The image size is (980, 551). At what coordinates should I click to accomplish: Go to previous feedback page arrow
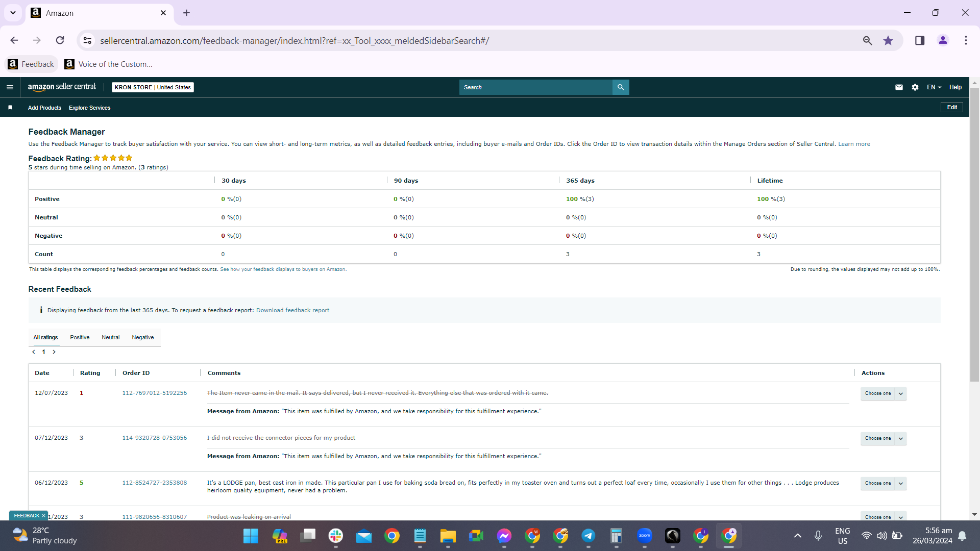tap(34, 352)
